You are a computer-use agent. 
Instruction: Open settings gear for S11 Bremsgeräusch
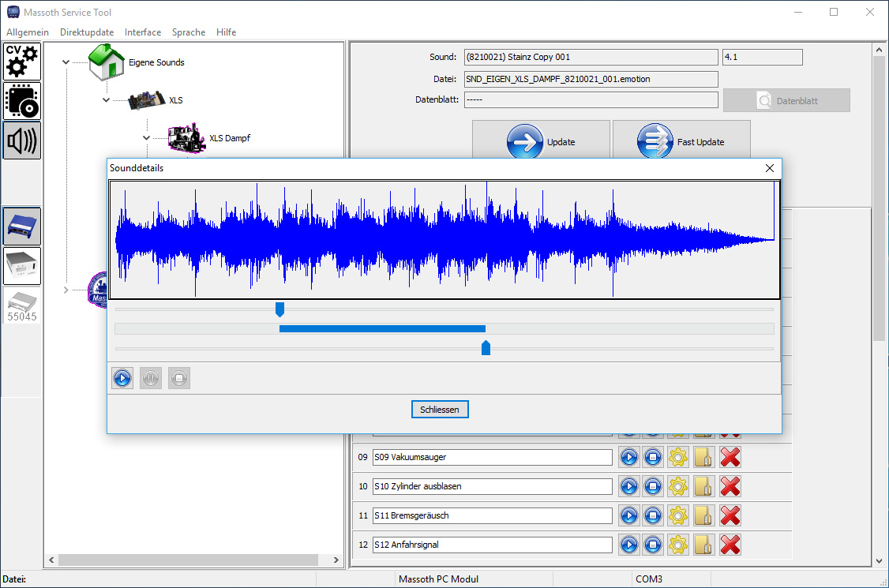pyautogui.click(x=678, y=515)
